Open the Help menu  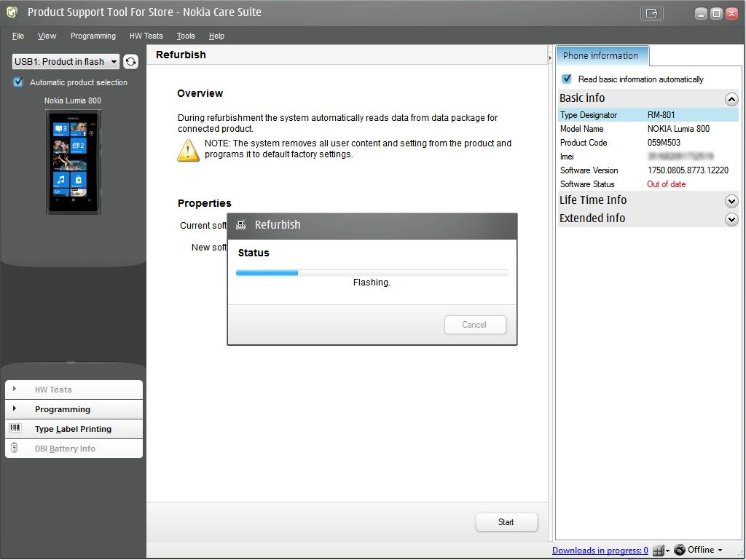(x=216, y=36)
